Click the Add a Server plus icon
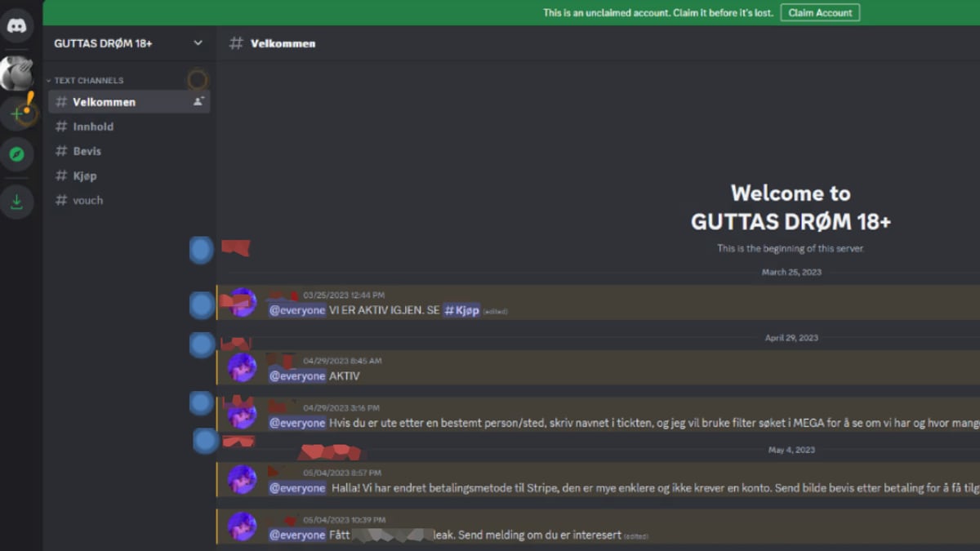The image size is (980, 551). pos(16,113)
